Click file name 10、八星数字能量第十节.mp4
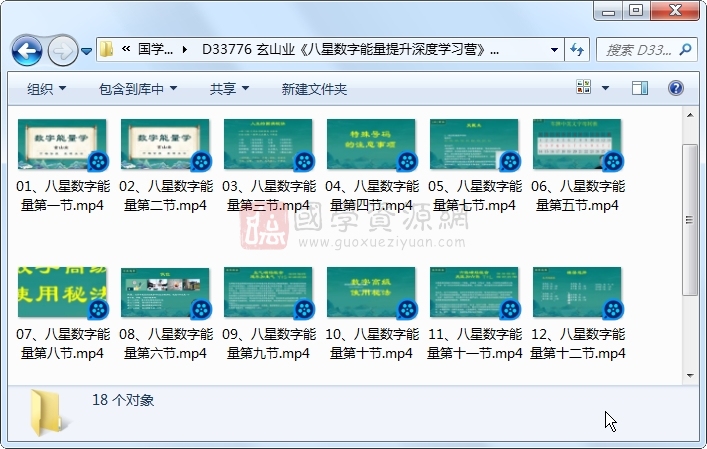The image size is (707, 449). point(372,344)
